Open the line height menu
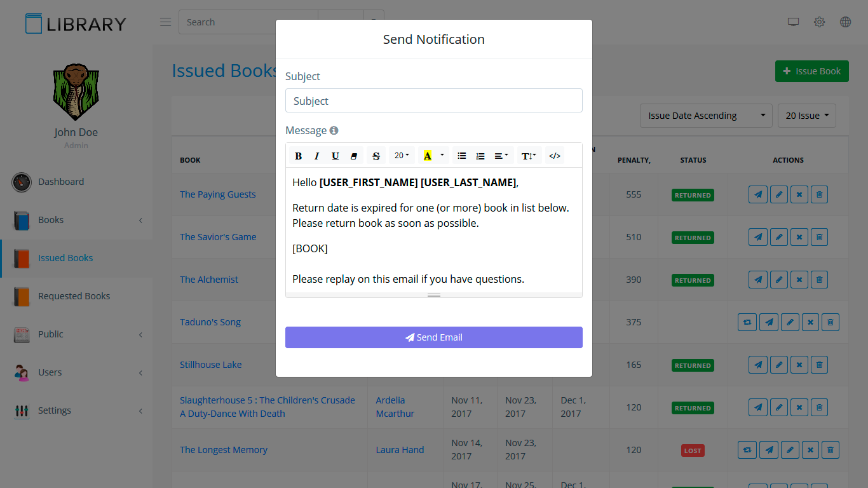Screen dimensions: 868x488 click(529, 156)
